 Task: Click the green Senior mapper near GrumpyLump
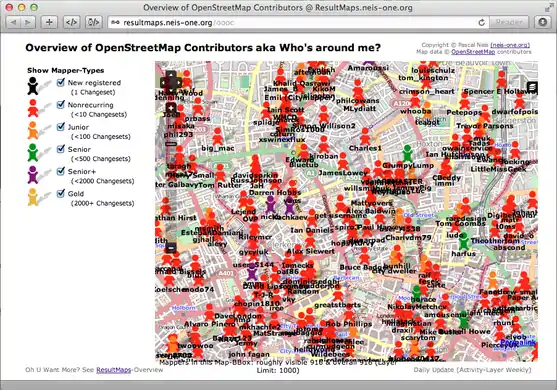[408, 154]
